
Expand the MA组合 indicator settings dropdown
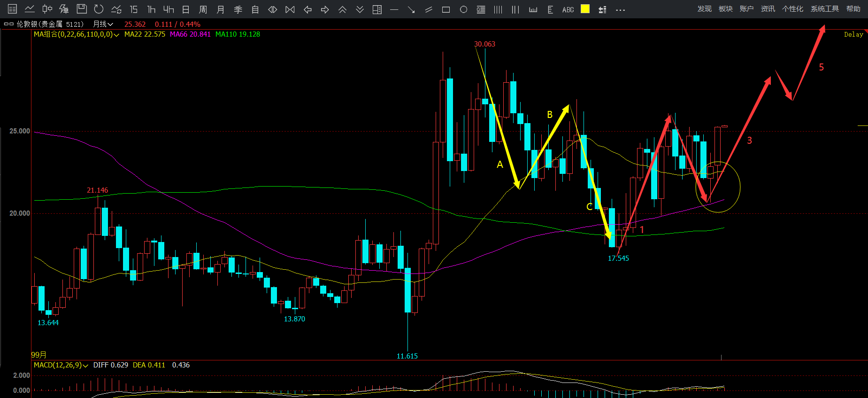point(116,35)
